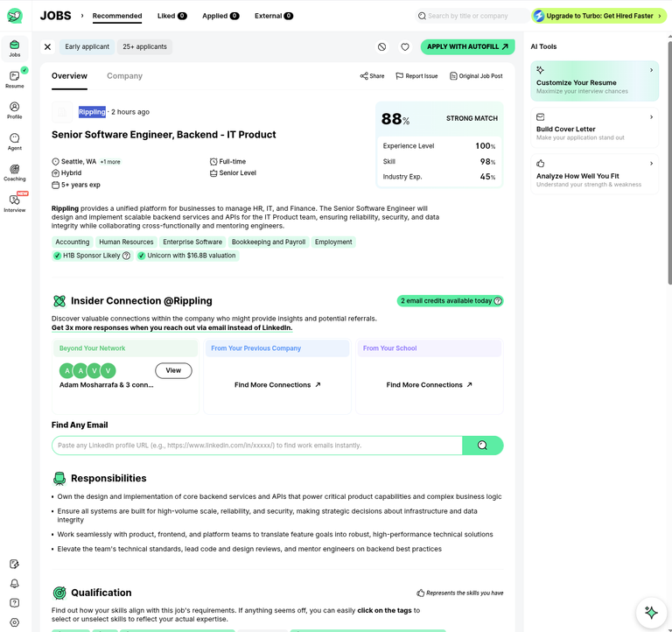Viewport: 672px width, 632px height.
Task: Open the Liked jobs tab
Action: (171, 16)
